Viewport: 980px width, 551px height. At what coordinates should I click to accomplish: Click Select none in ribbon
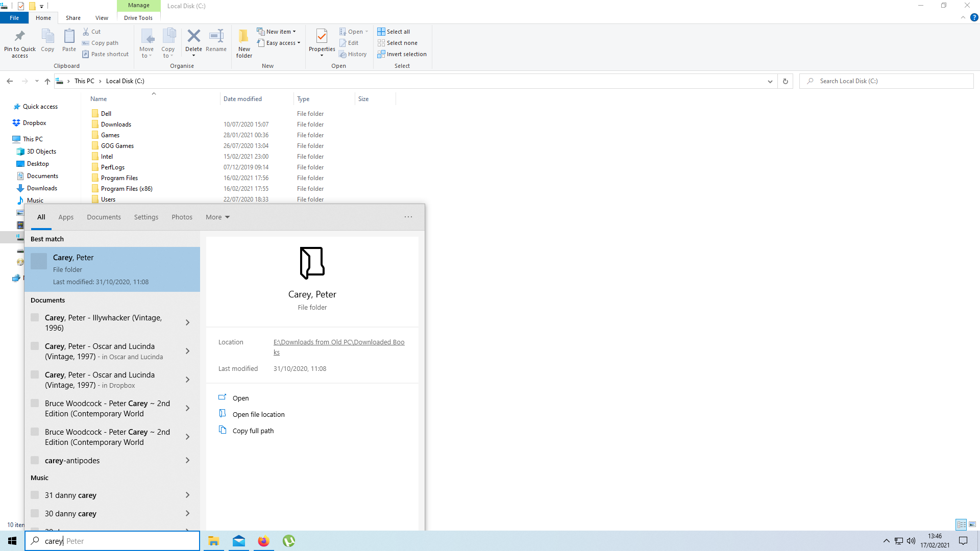[398, 43]
